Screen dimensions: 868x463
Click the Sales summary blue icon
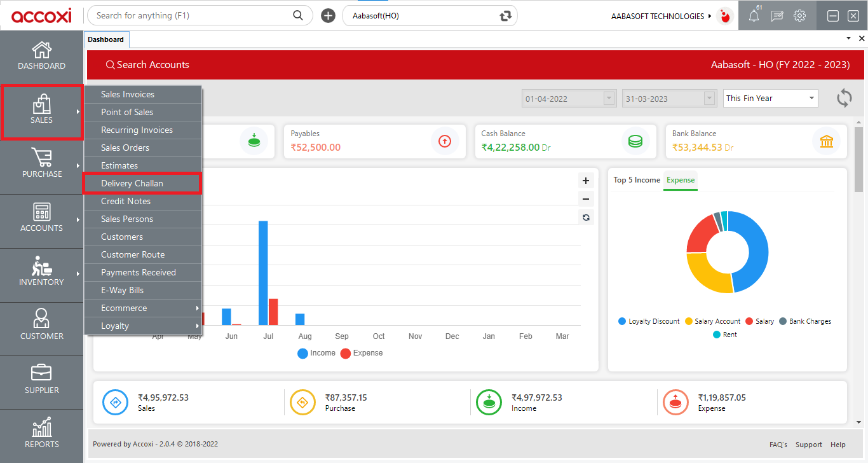point(116,402)
